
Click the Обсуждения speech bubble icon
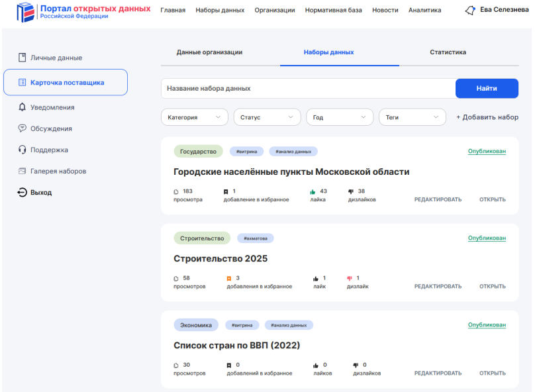22,128
